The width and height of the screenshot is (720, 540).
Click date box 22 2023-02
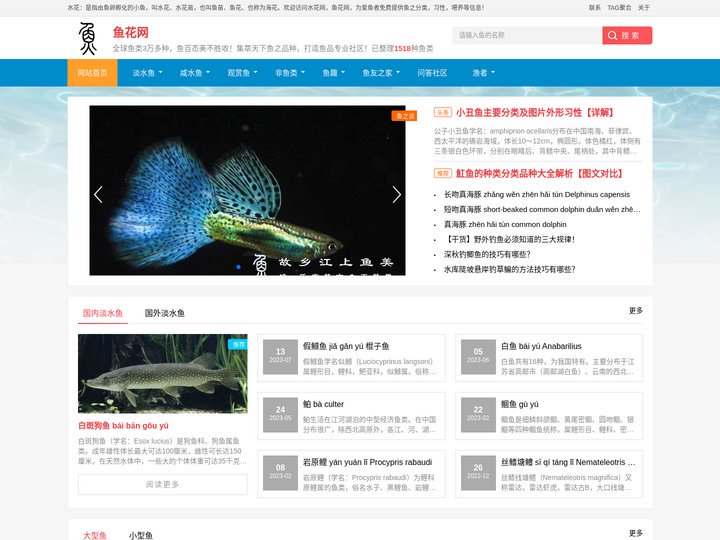(478, 415)
